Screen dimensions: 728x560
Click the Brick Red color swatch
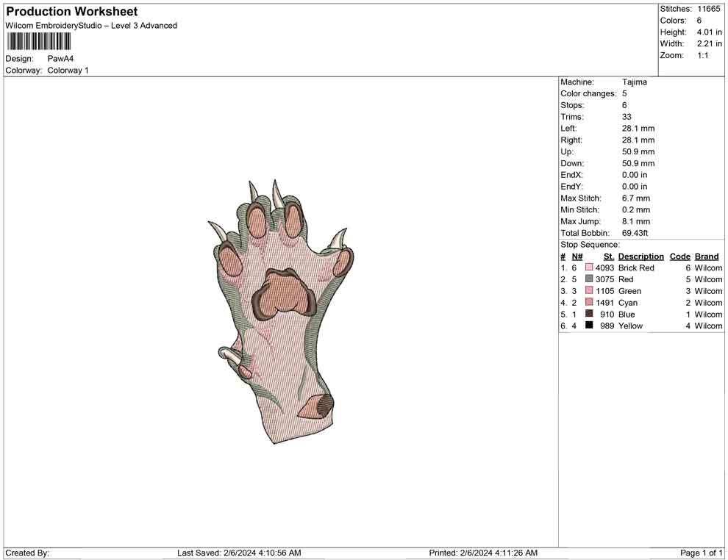coord(589,268)
